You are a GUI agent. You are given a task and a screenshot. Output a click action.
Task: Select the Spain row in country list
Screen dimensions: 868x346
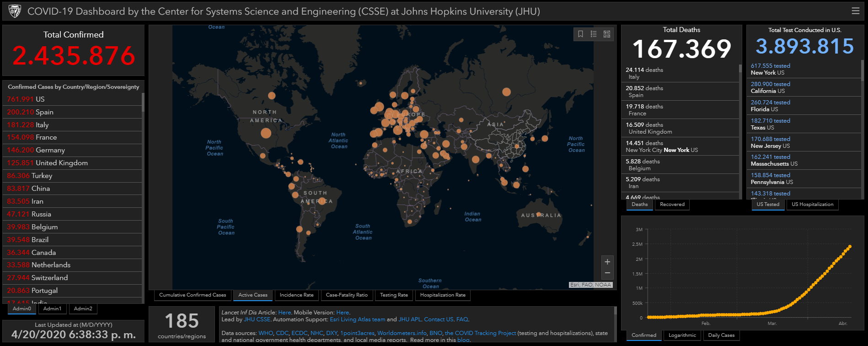(x=73, y=112)
